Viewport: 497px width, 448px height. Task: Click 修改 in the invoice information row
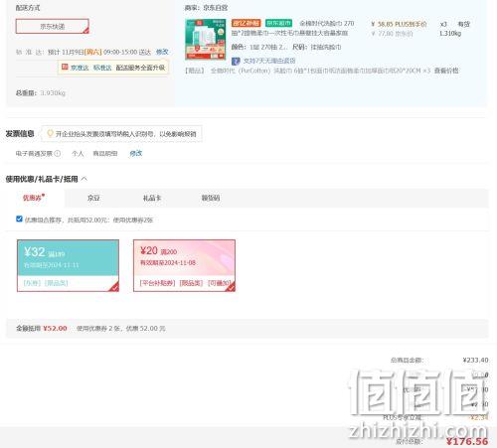(x=136, y=153)
